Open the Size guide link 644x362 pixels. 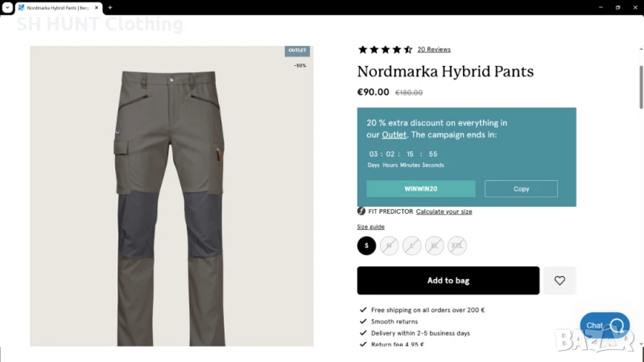tap(370, 227)
